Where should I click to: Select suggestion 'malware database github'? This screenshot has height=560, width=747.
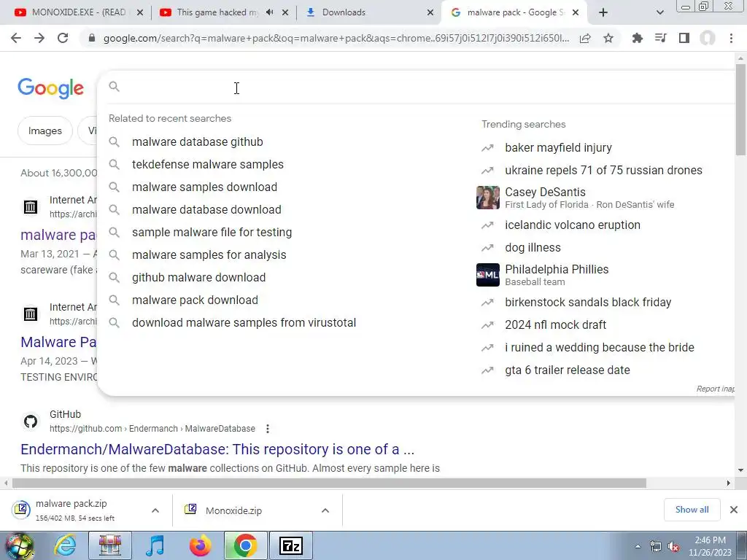point(197,142)
